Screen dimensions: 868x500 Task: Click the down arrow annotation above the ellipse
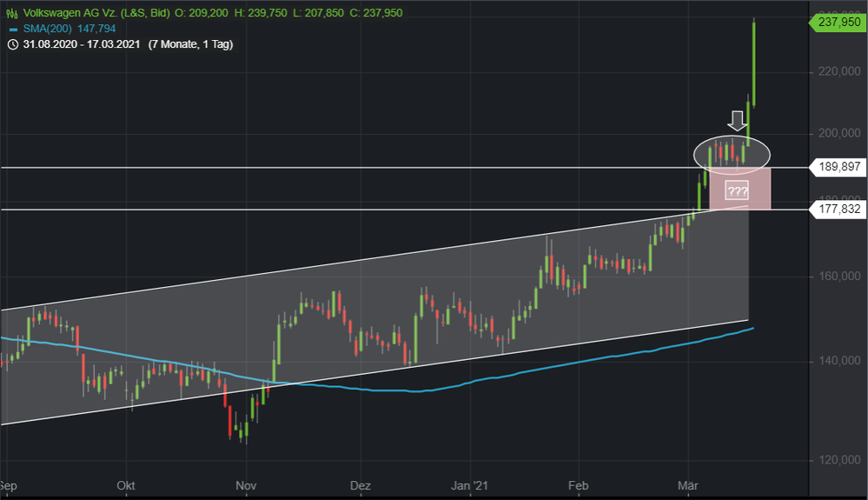tap(737, 121)
